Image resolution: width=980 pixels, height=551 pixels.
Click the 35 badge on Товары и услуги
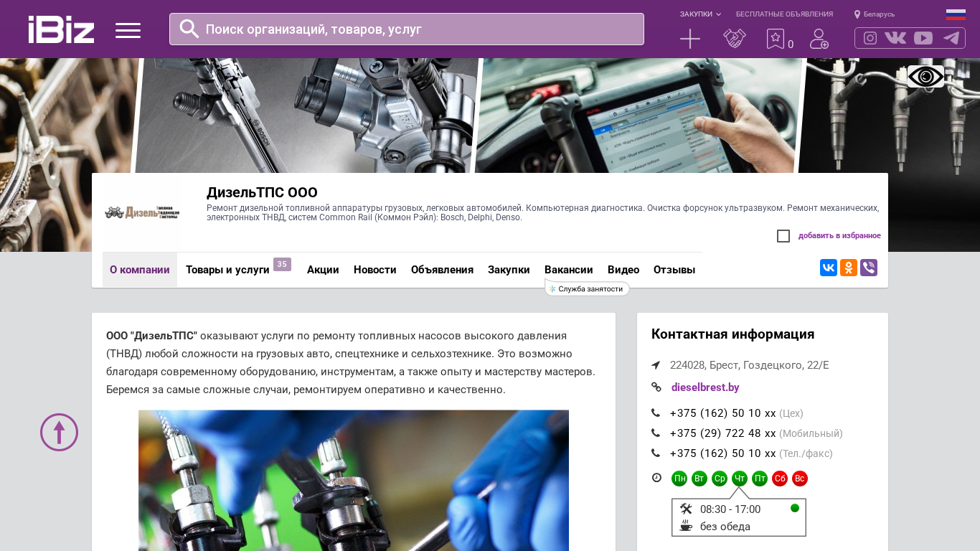click(282, 264)
